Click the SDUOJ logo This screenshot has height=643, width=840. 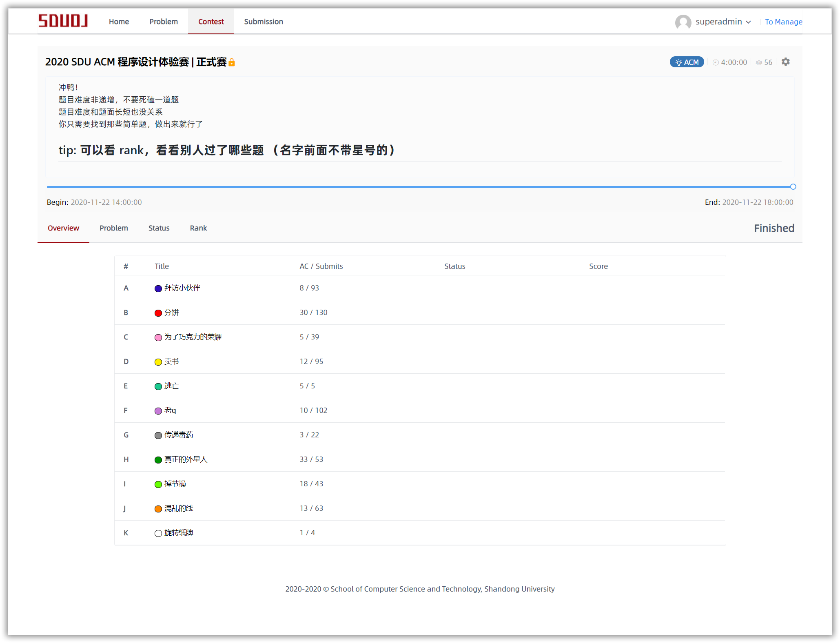[x=63, y=21]
